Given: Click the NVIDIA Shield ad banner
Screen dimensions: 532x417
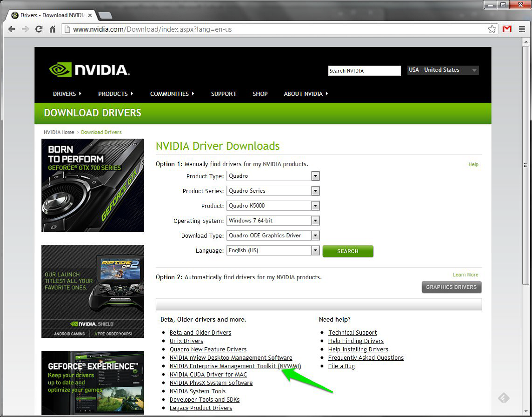Looking at the screenshot, I should [93, 291].
